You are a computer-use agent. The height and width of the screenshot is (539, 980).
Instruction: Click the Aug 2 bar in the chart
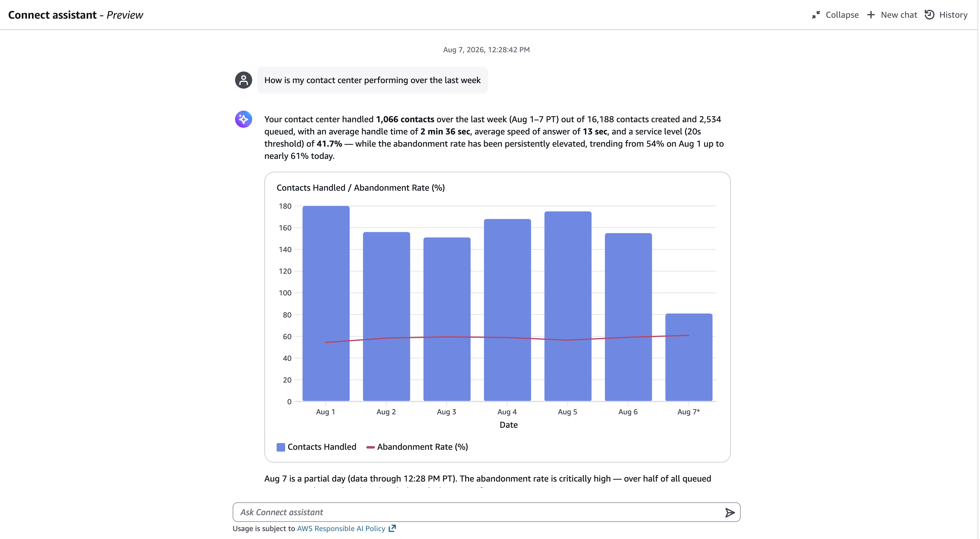387,316
